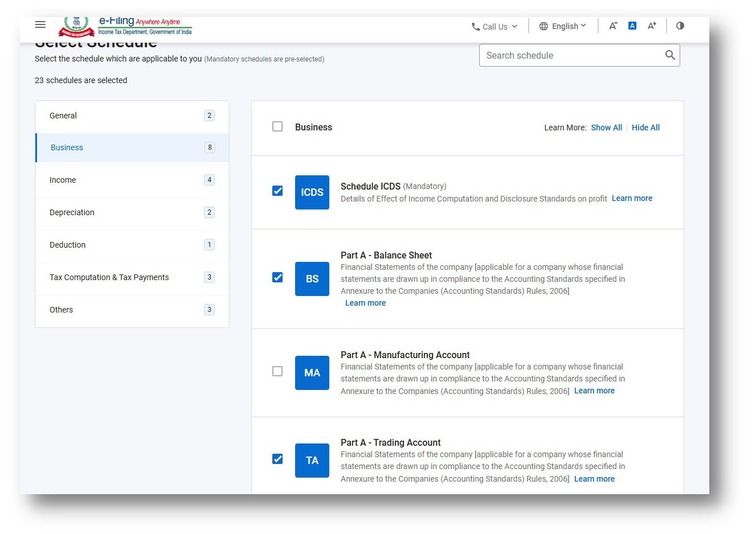Viewport: 756px width, 534px height.
Task: Enable the Manufacturing Account checkbox
Action: [277, 371]
